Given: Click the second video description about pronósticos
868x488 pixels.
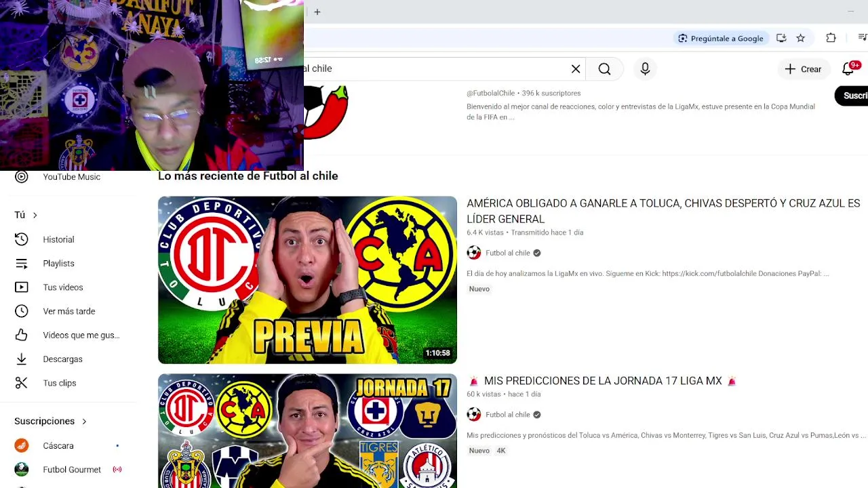Looking at the screenshot, I should pyautogui.click(x=667, y=436).
